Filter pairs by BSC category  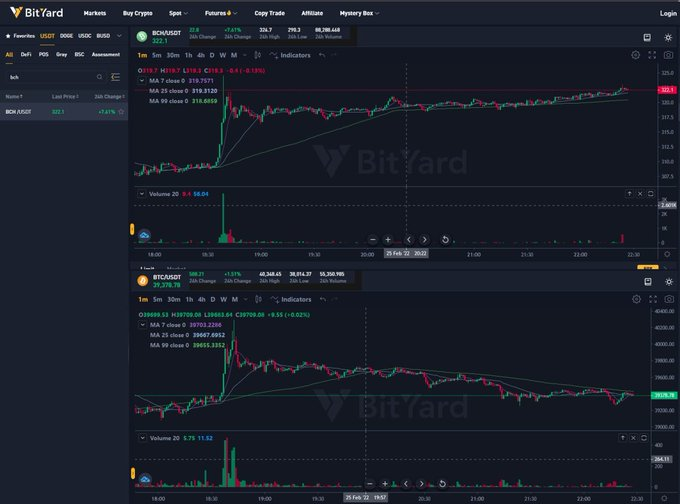click(x=79, y=55)
